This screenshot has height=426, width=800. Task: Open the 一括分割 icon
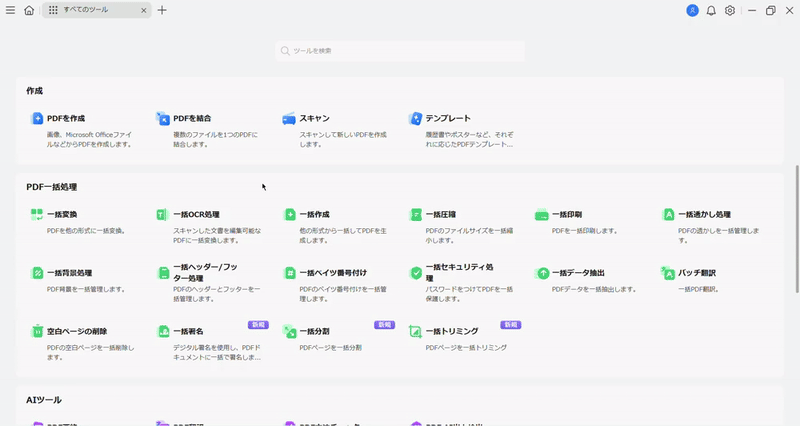[289, 332]
